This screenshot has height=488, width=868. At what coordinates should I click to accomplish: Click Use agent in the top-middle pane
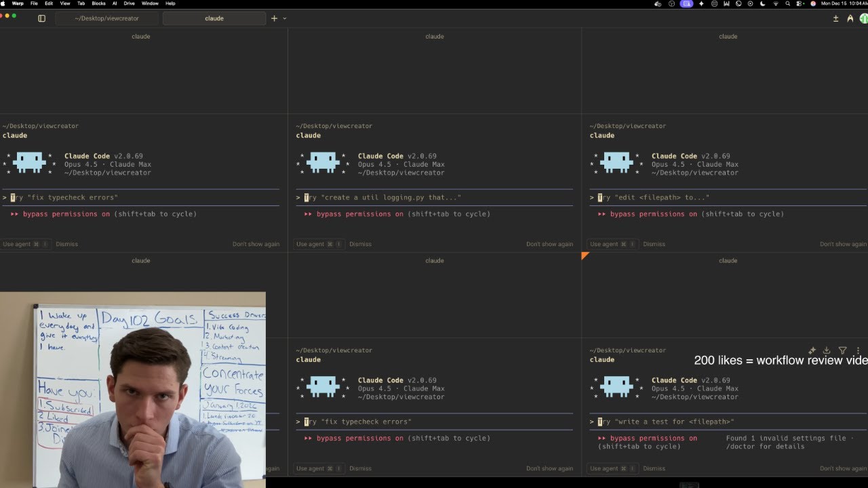coord(319,244)
